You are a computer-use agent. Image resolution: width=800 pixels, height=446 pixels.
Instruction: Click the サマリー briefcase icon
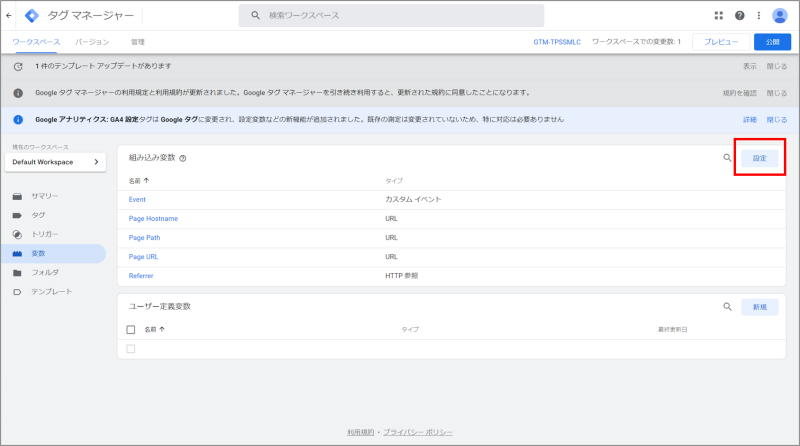[17, 196]
